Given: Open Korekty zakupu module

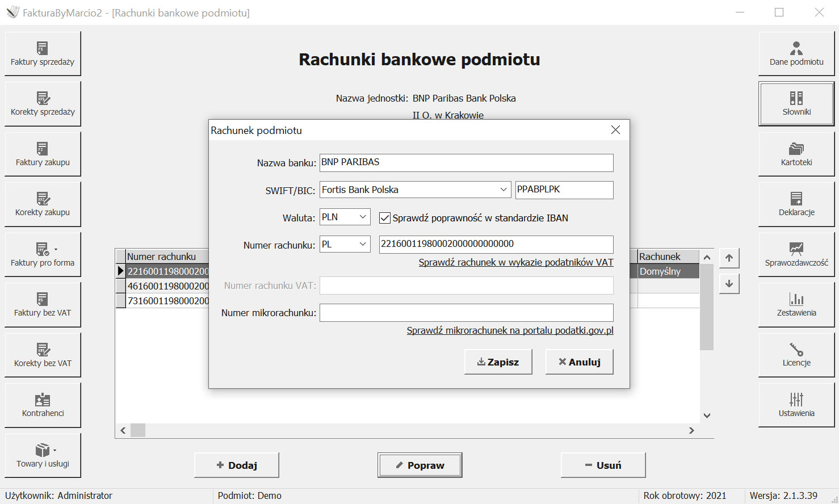Looking at the screenshot, I should coord(43,204).
